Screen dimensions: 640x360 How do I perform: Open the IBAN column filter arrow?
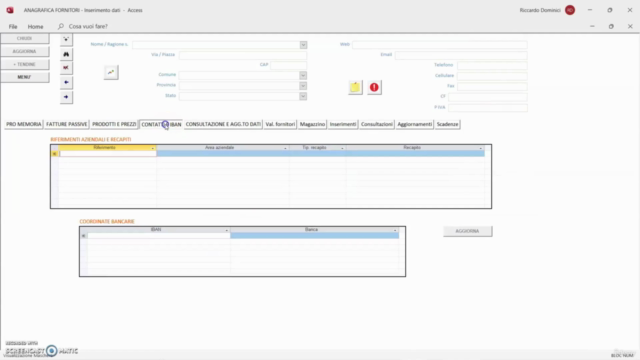[x=227, y=230]
